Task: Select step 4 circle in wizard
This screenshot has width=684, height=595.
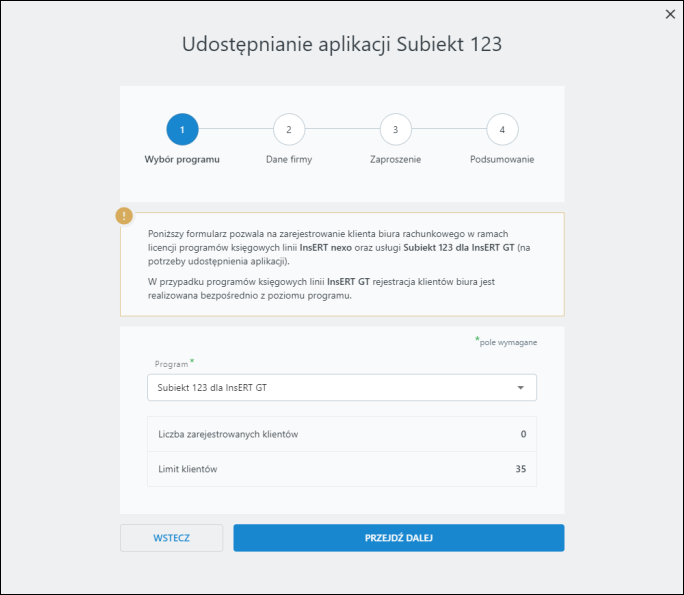Action: click(x=502, y=129)
